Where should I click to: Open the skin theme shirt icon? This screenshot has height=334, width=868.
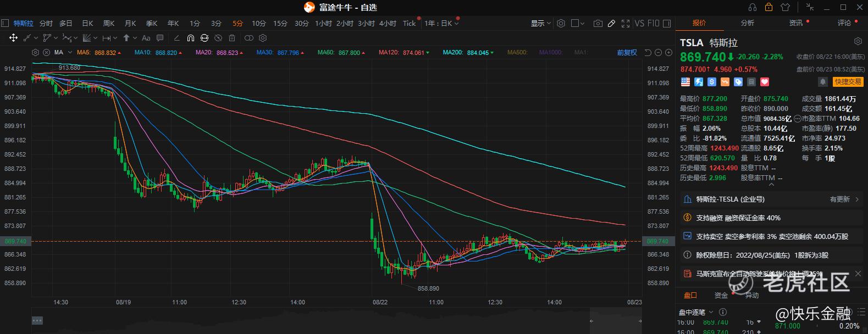pyautogui.click(x=785, y=7)
